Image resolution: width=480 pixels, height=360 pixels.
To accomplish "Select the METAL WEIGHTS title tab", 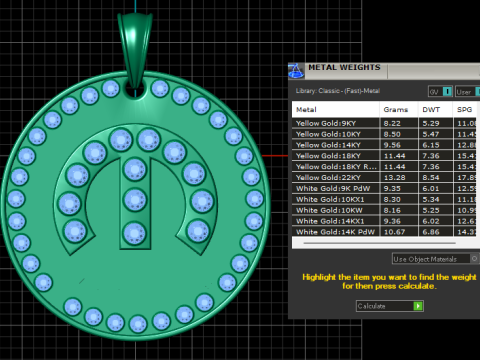I will 344,68.
